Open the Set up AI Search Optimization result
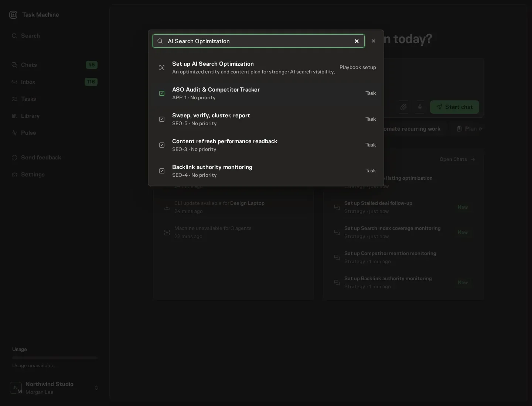532x406 pixels. click(x=266, y=68)
